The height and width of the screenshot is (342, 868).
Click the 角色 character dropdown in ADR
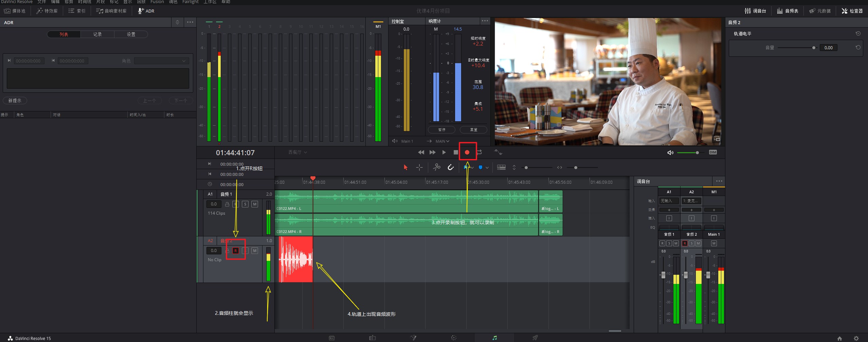click(x=161, y=61)
